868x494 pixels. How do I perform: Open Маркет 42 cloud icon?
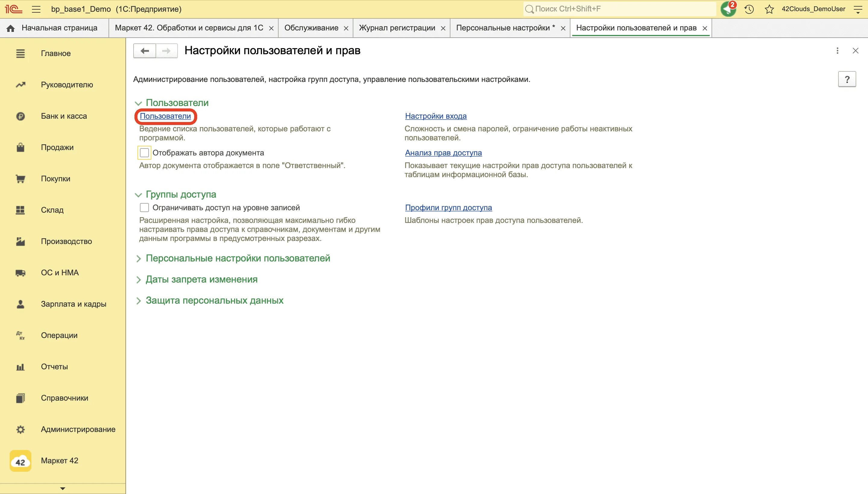(x=21, y=461)
